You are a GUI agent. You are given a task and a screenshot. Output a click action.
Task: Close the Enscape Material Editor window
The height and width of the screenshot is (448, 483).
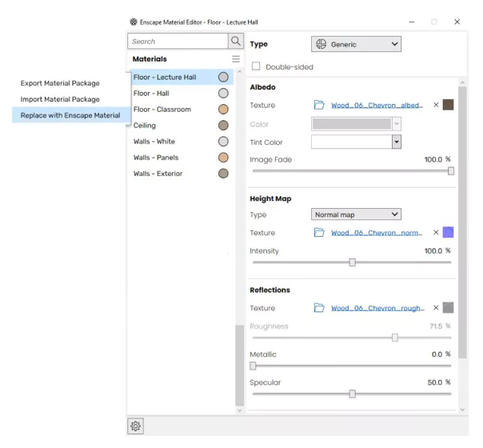tap(457, 22)
